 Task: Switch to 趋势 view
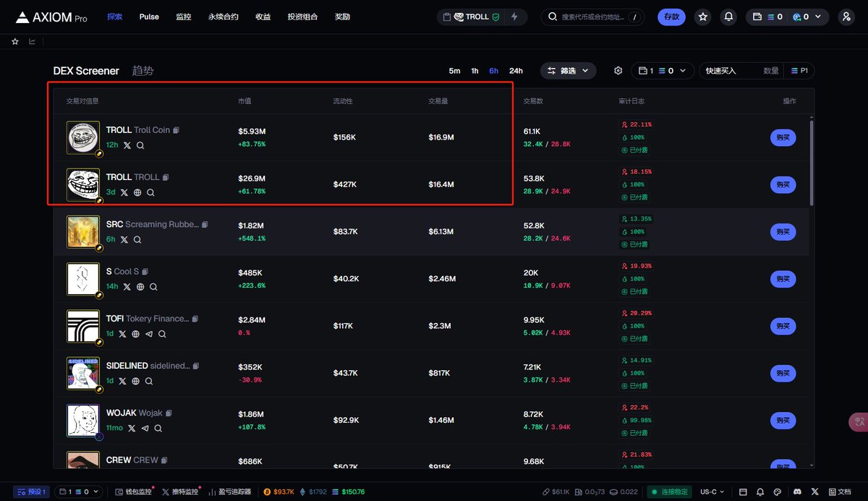click(x=142, y=71)
